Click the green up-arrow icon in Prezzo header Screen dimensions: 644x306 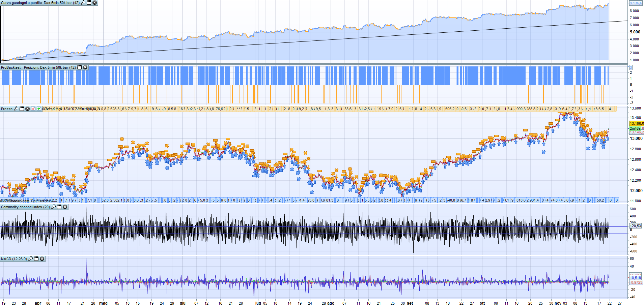coord(39,109)
